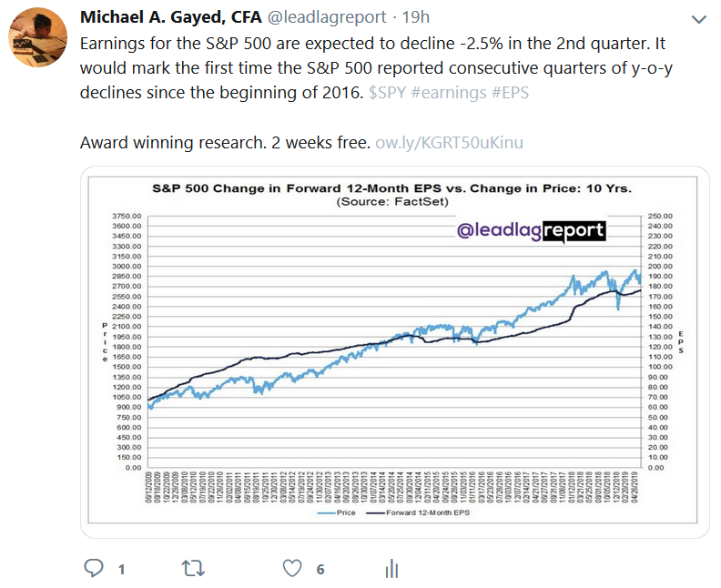This screenshot has height=588, width=721.
Task: Open tweet analytics bar chart icon
Action: click(x=391, y=569)
